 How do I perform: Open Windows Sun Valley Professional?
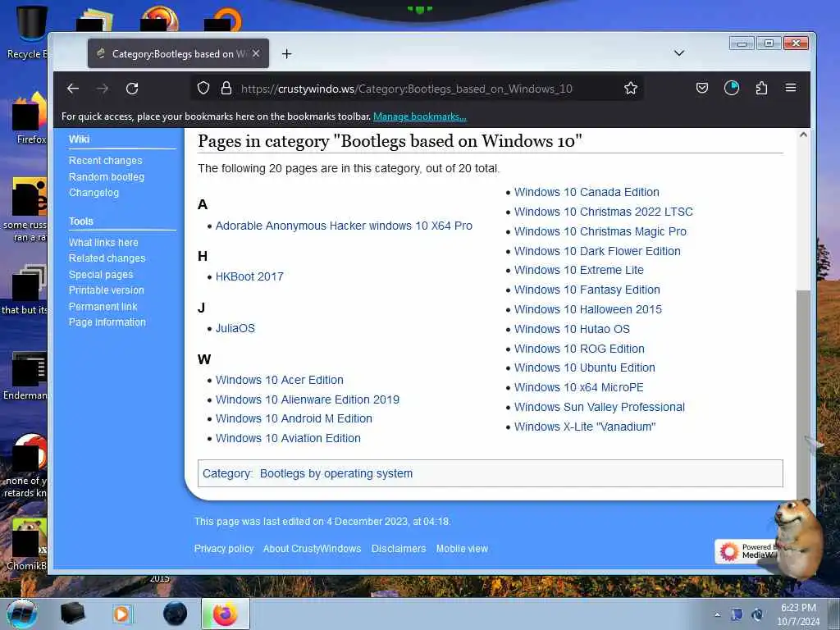click(600, 407)
